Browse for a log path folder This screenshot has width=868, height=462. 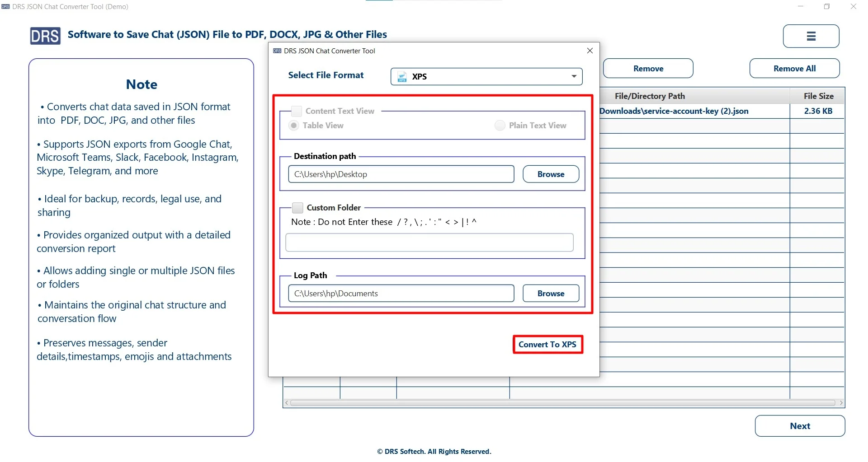click(551, 293)
